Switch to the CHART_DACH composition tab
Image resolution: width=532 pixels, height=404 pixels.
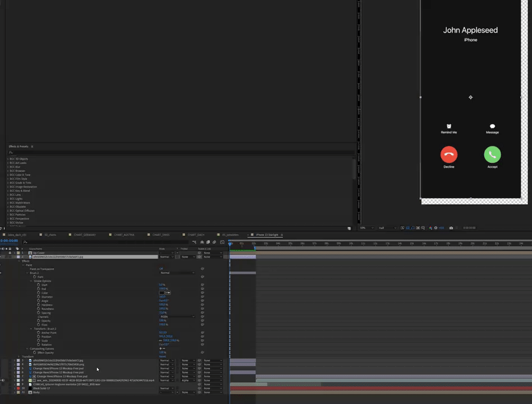(x=195, y=235)
